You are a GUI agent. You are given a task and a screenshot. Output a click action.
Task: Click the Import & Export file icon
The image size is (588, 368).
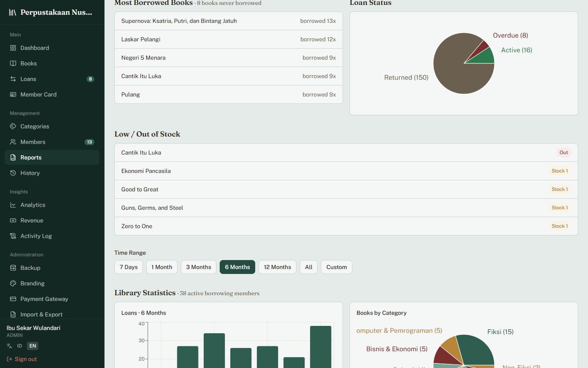click(13, 314)
